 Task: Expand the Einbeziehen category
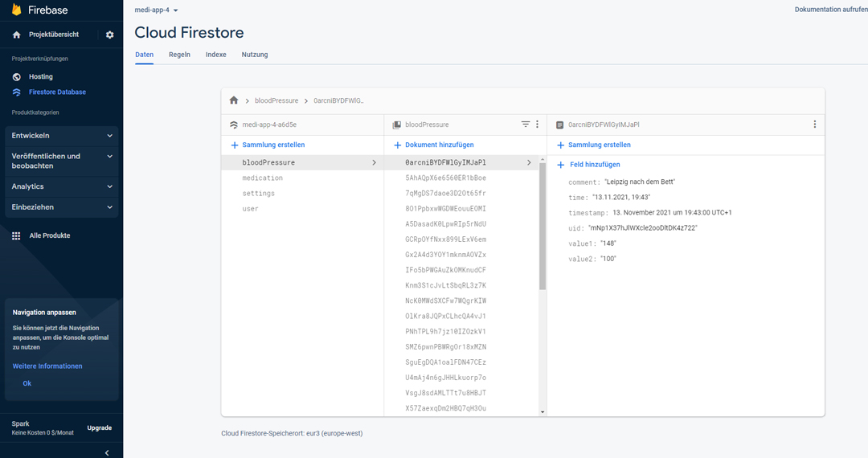[x=61, y=207]
